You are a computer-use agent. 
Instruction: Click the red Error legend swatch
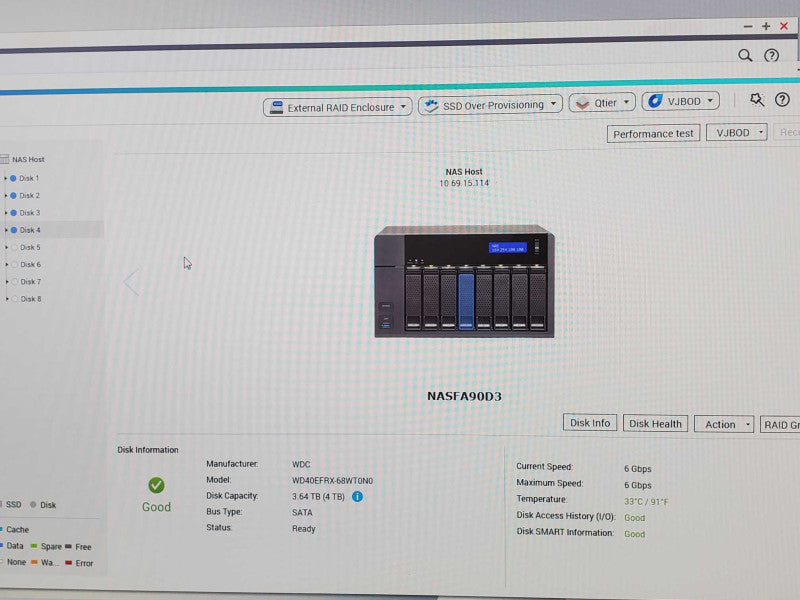click(68, 563)
